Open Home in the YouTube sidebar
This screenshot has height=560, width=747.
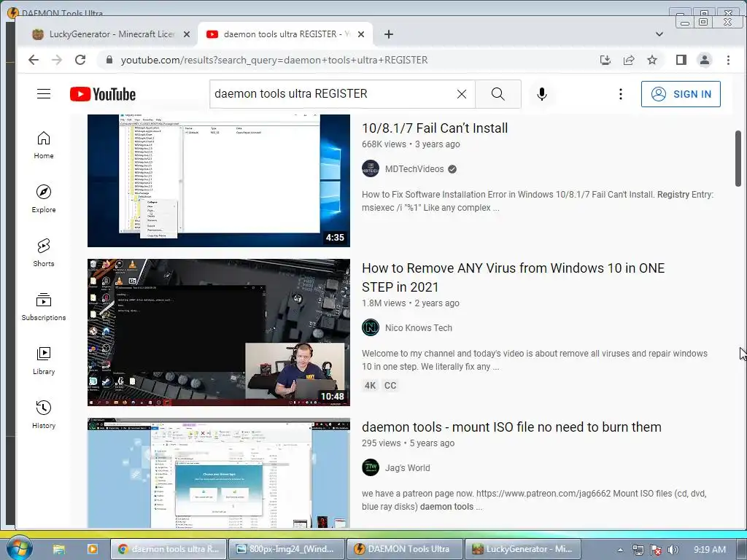tap(43, 145)
